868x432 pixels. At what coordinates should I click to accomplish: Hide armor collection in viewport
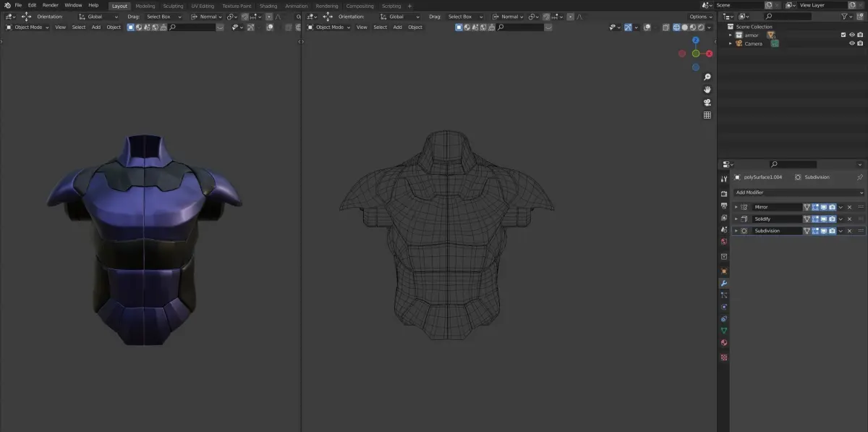[x=852, y=35]
